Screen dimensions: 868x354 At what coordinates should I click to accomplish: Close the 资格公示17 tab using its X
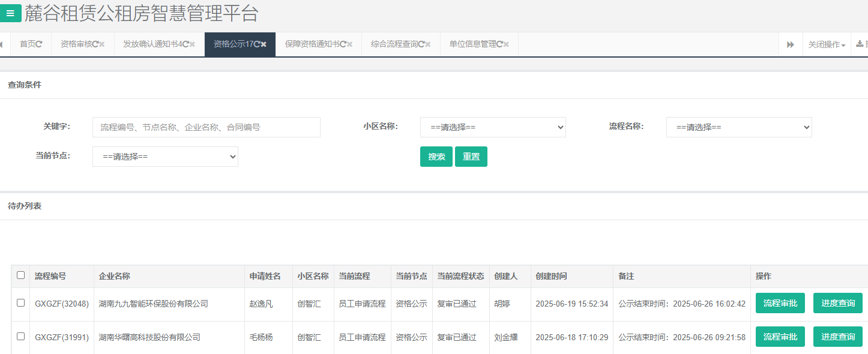point(264,44)
